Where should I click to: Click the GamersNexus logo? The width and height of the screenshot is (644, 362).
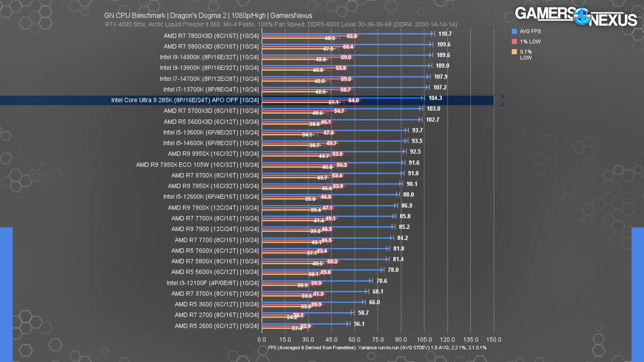point(576,16)
